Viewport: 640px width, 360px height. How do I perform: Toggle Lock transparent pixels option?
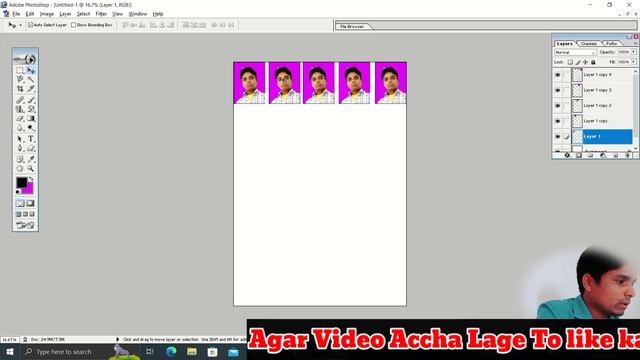570,62
